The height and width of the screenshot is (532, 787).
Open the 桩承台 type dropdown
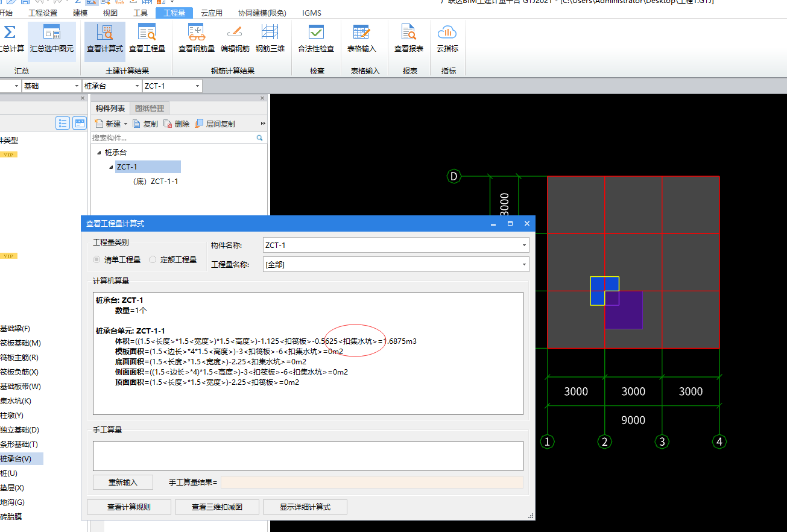point(137,86)
